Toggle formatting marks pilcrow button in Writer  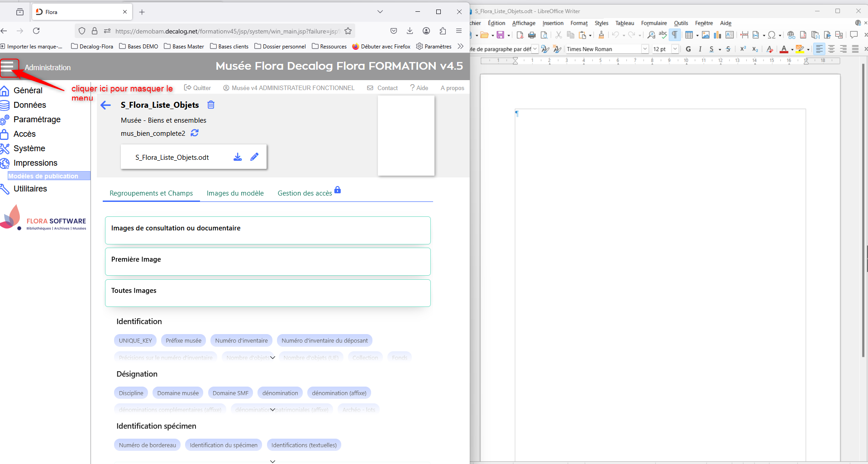[x=675, y=35]
